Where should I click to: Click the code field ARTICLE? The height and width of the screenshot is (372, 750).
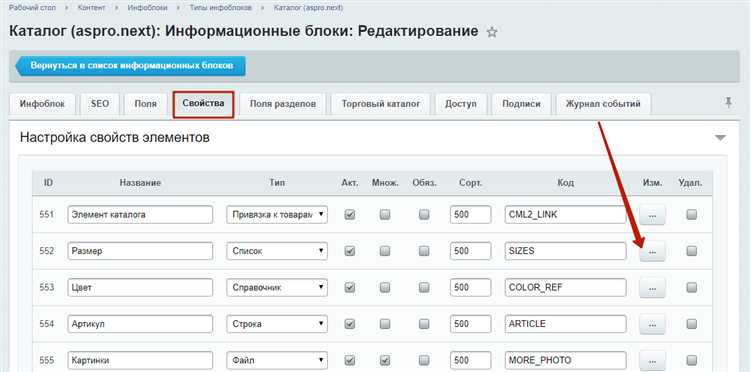coord(565,324)
